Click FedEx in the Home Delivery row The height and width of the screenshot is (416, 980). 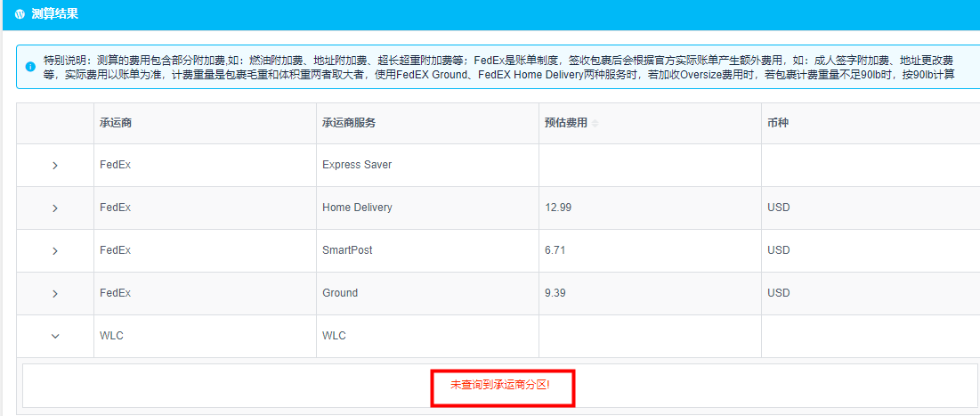coord(115,208)
